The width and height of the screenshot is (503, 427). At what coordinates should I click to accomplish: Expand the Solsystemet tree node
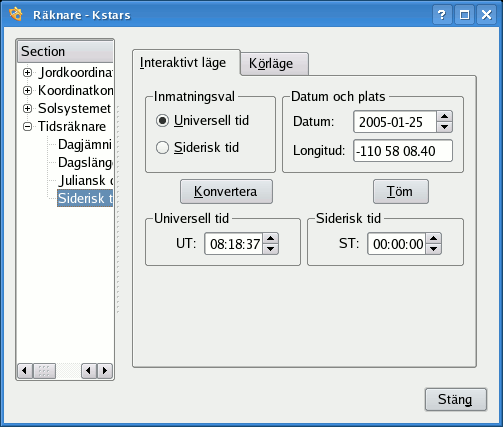click(27, 108)
